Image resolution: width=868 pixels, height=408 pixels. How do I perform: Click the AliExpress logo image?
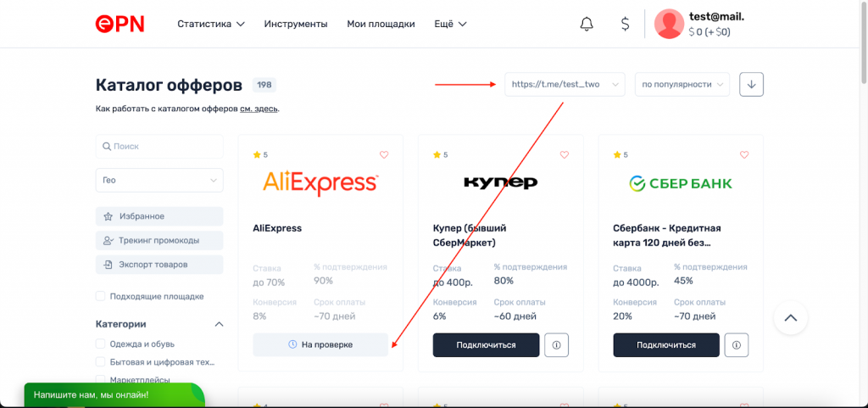click(320, 184)
